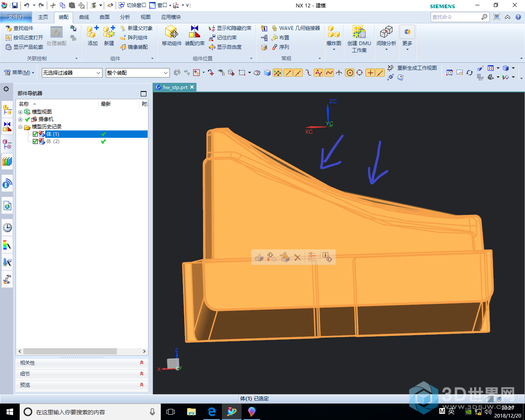Click 查找组件 find component
The width and height of the screenshot is (525, 420).
point(19,28)
